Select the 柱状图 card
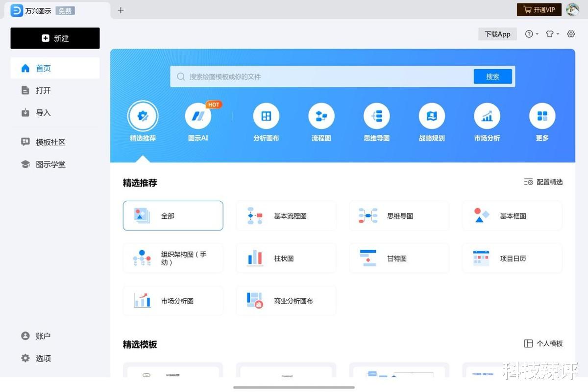 pos(286,258)
